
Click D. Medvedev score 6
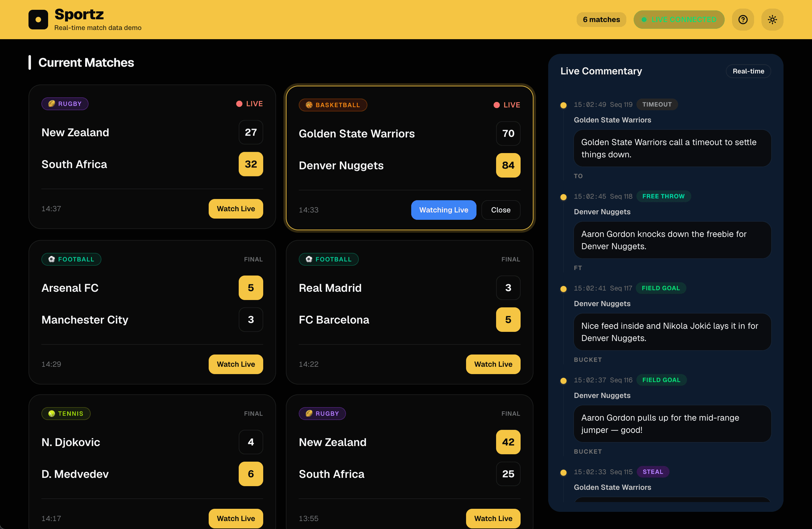(251, 474)
